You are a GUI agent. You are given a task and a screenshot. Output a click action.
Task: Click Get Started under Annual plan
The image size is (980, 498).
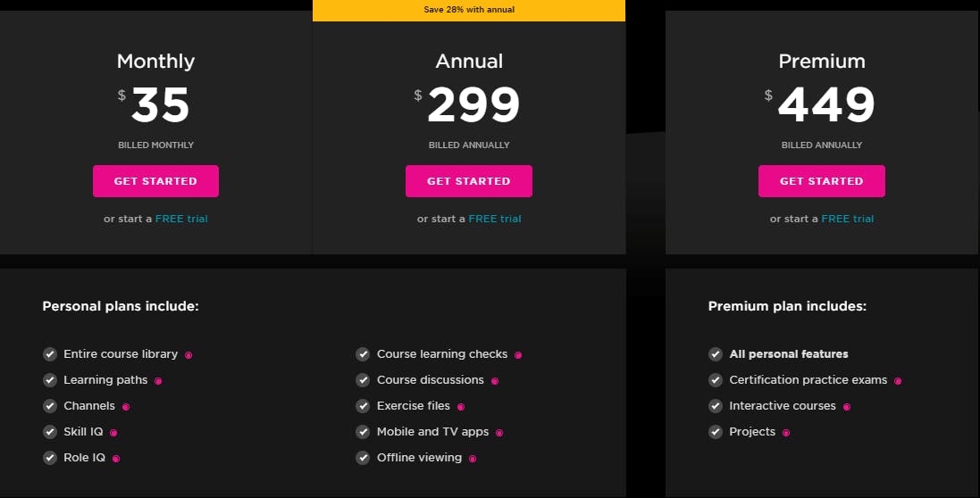click(469, 181)
